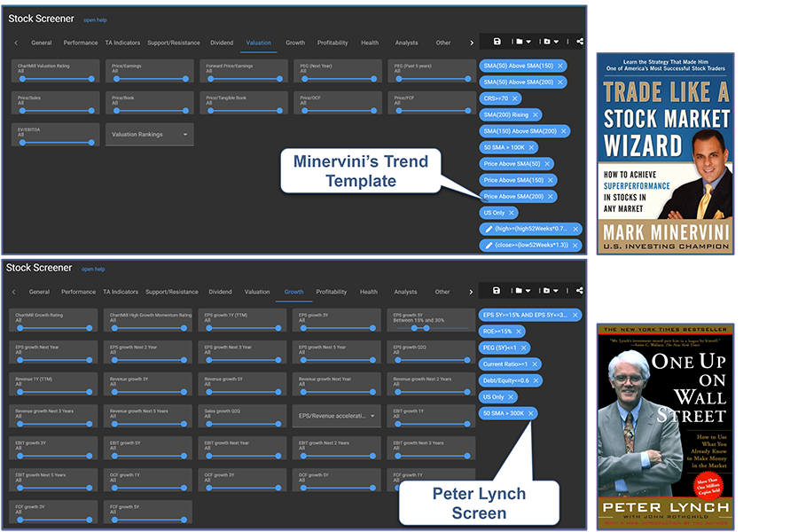
Task: Open the Profitability tab in the lower screener
Action: click(x=332, y=292)
